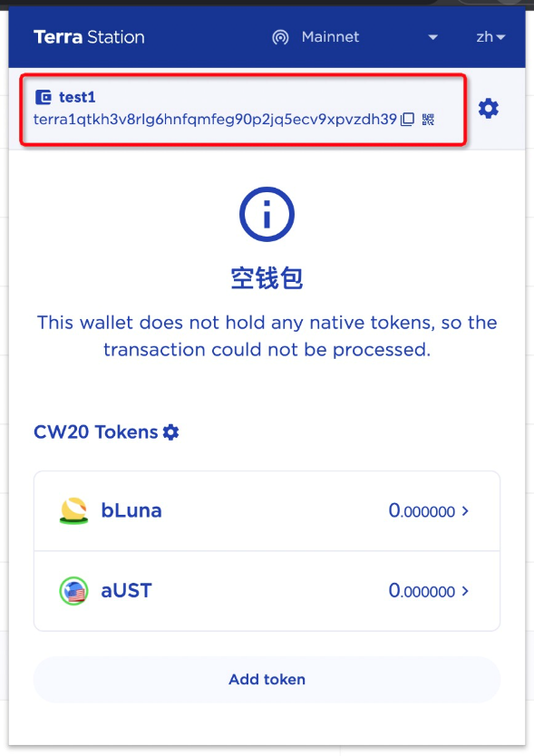
Task: Click the aUST token logo
Action: [73, 591]
